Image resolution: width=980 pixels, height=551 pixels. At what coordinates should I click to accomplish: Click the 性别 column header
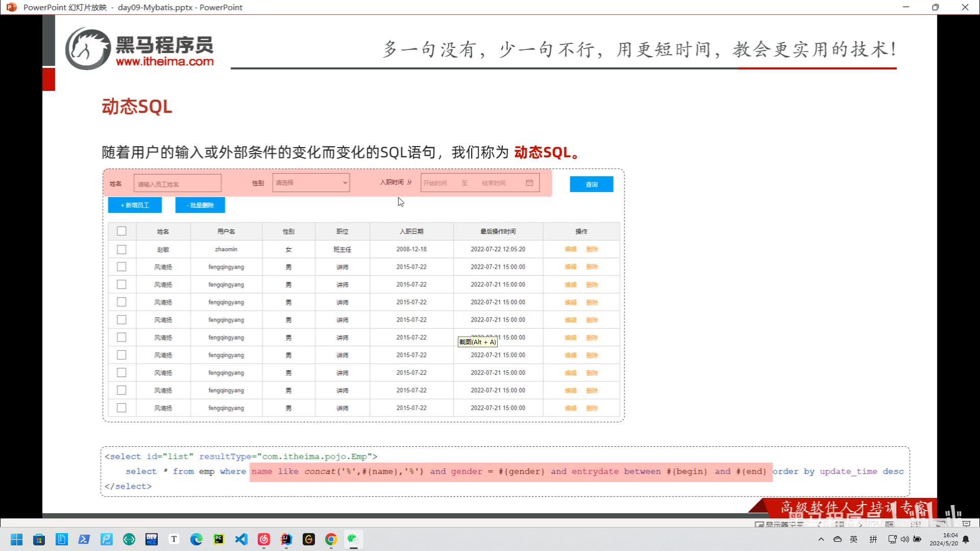[288, 232]
